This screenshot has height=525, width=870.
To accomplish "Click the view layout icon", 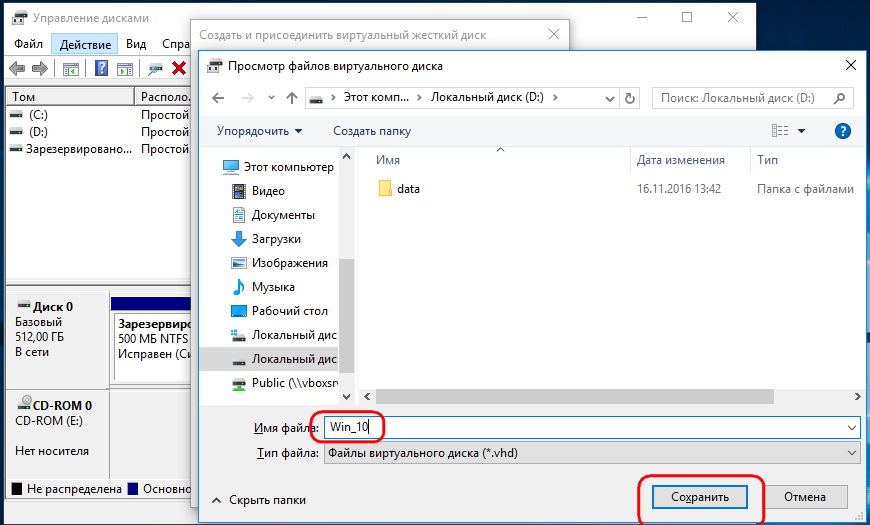I will (x=780, y=130).
